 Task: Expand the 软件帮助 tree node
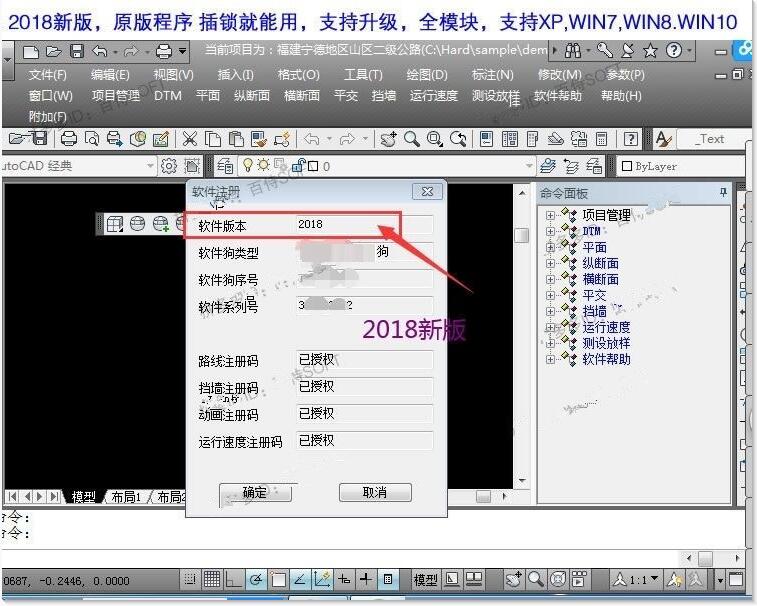coord(550,359)
